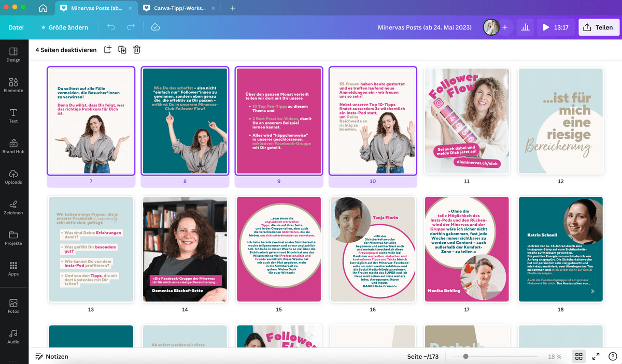
Task: Select page 14 Domenica Bischof-Sette thumbnail
Action: 185,249
